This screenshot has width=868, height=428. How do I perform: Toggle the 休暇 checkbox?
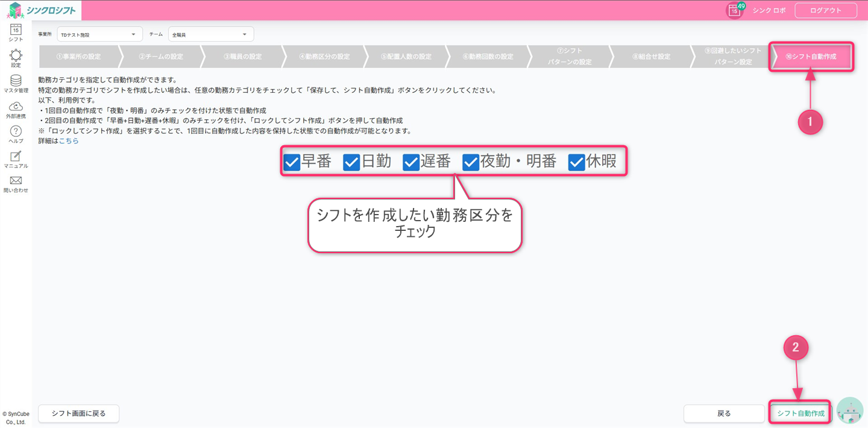577,162
